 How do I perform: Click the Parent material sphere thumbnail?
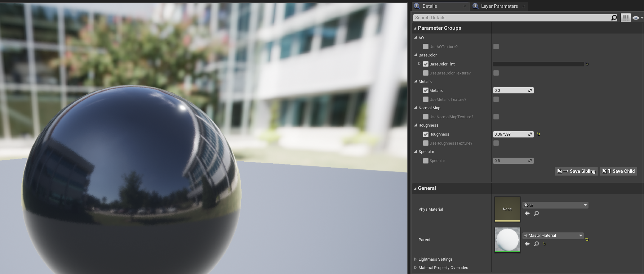pyautogui.click(x=507, y=240)
